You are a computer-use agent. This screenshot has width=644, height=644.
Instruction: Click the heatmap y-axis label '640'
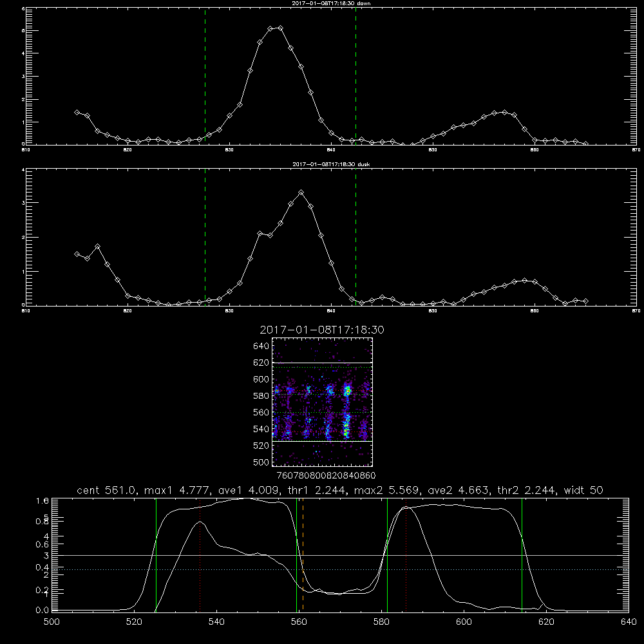[x=261, y=346]
